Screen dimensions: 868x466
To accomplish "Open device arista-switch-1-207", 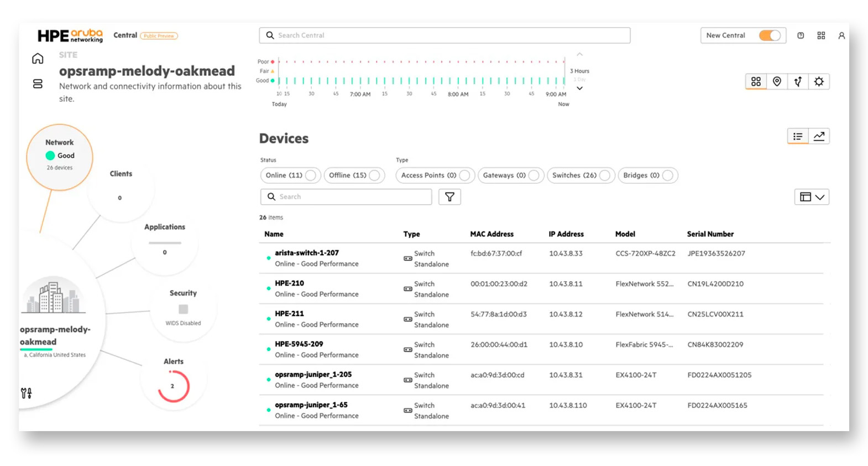I will (307, 253).
